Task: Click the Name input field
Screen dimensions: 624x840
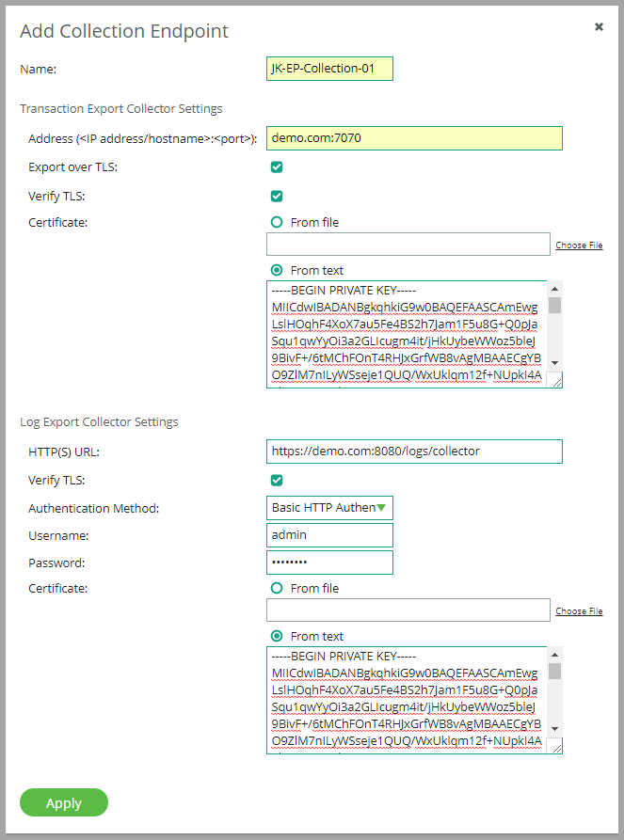Action: (x=329, y=69)
